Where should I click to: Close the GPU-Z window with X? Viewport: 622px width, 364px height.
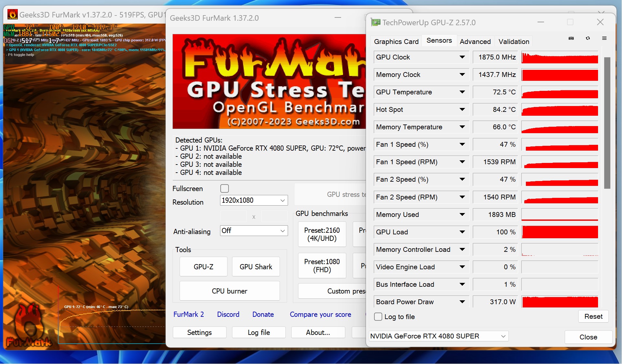(600, 22)
